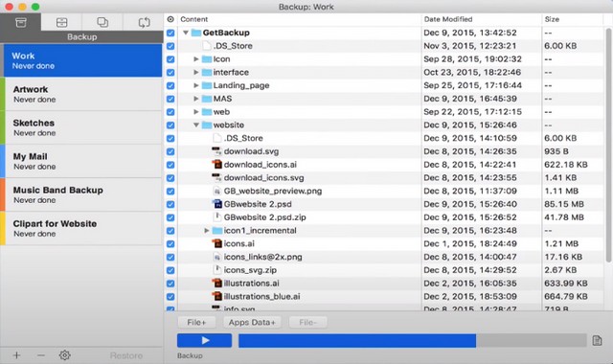Open project settings gear icon

65,355
